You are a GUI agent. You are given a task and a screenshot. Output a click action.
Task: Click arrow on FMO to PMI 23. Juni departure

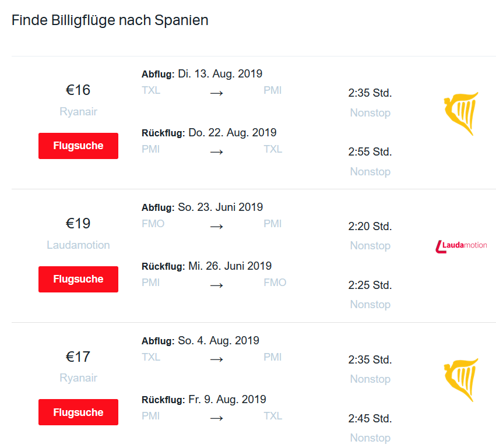pos(217,227)
